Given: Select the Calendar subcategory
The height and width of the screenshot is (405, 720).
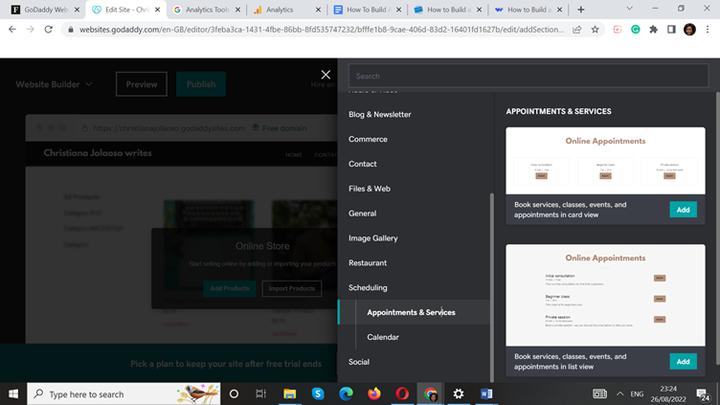Looking at the screenshot, I should 383,337.
